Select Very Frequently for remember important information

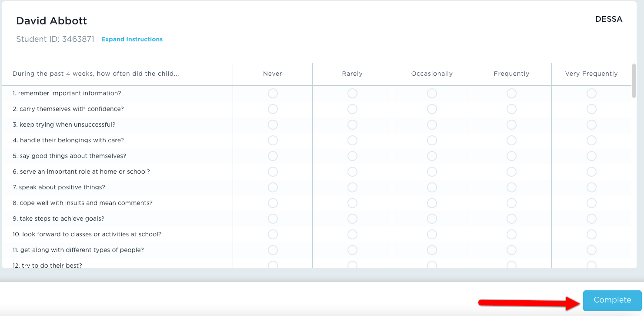pos(591,94)
